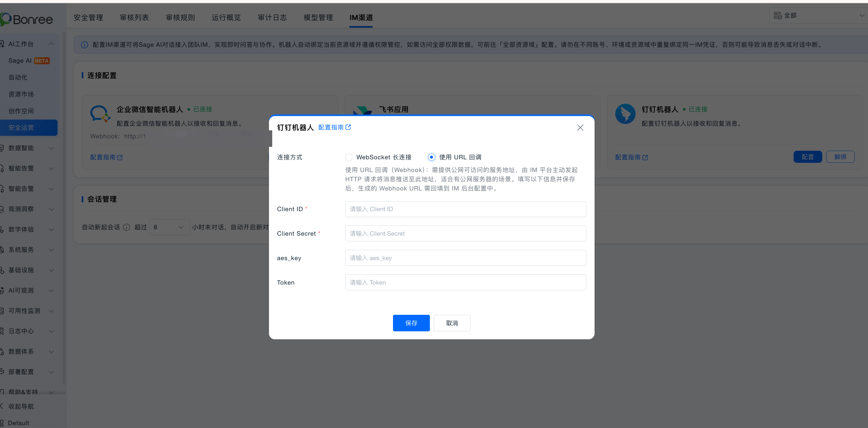Image resolution: width=868 pixels, height=428 pixels.
Task: Cancel the dialog with 取消
Action: tap(452, 323)
